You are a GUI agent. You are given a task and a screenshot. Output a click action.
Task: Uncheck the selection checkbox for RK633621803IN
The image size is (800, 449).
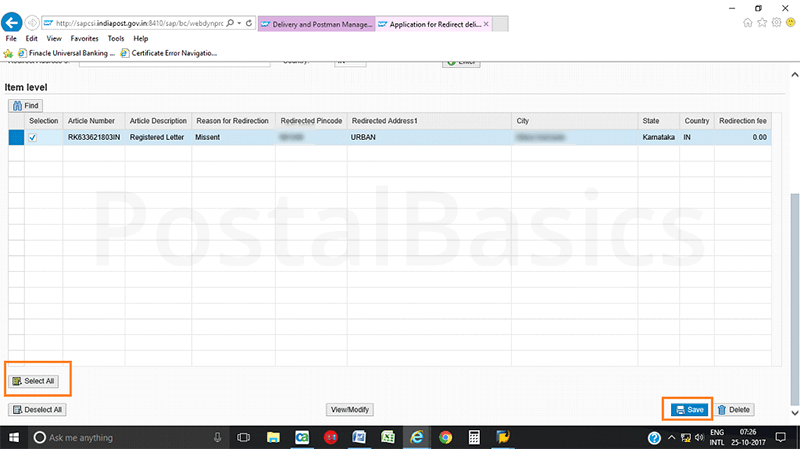click(32, 137)
